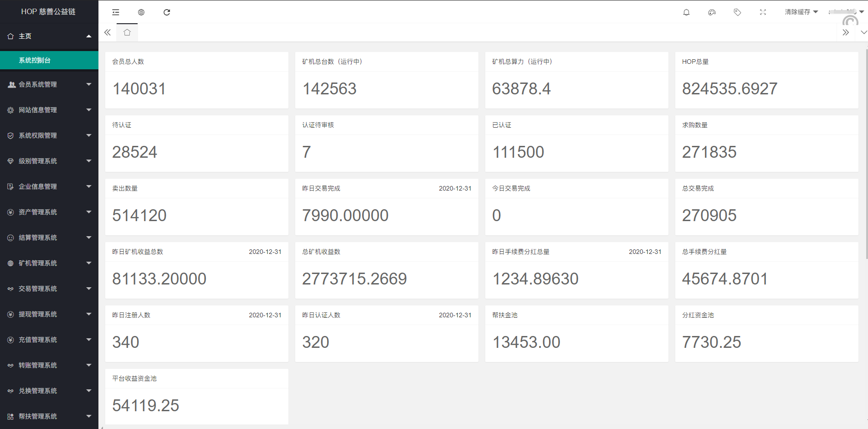868x429 pixels.
Task: Open the tab options dropdown chevron
Action: 863,32
